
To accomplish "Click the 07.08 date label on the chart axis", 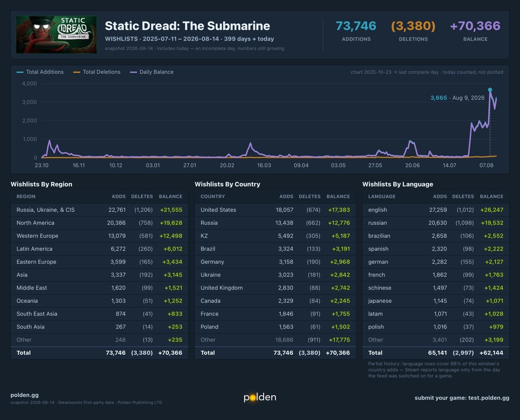I will (486, 165).
